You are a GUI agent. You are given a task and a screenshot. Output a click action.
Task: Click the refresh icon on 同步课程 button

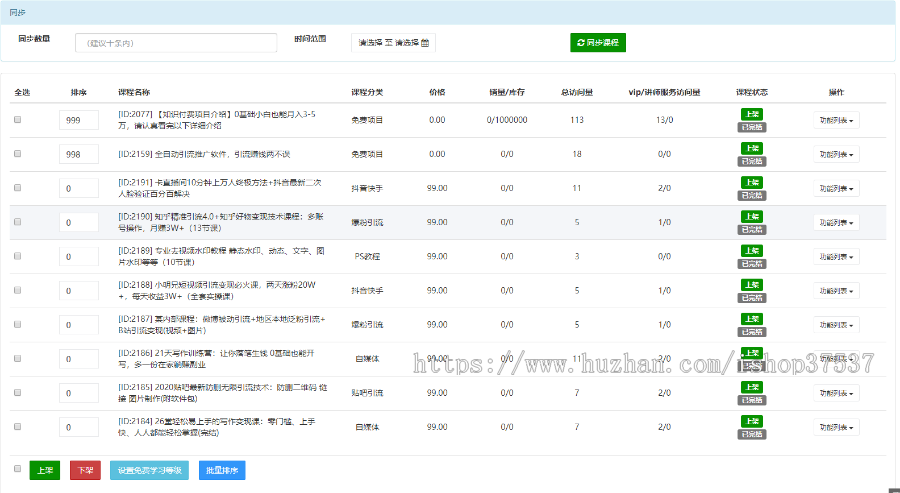[x=581, y=43]
